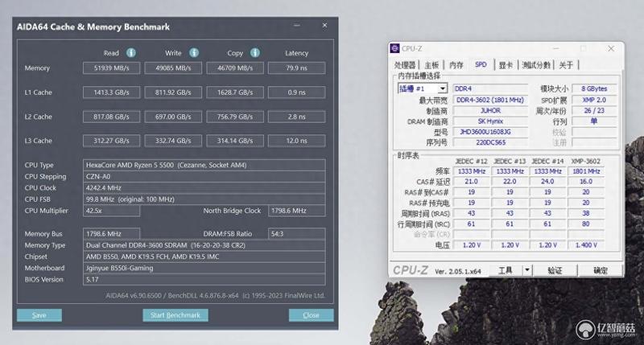Click the XMP-3602 voltage 1.400 V cell
The width and height of the screenshot is (644, 345).
586,245
